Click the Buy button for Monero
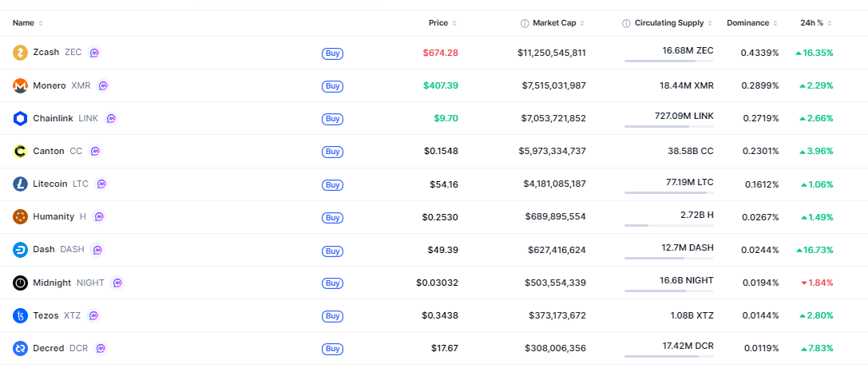Viewport: 868px width, 368px height. pos(332,86)
